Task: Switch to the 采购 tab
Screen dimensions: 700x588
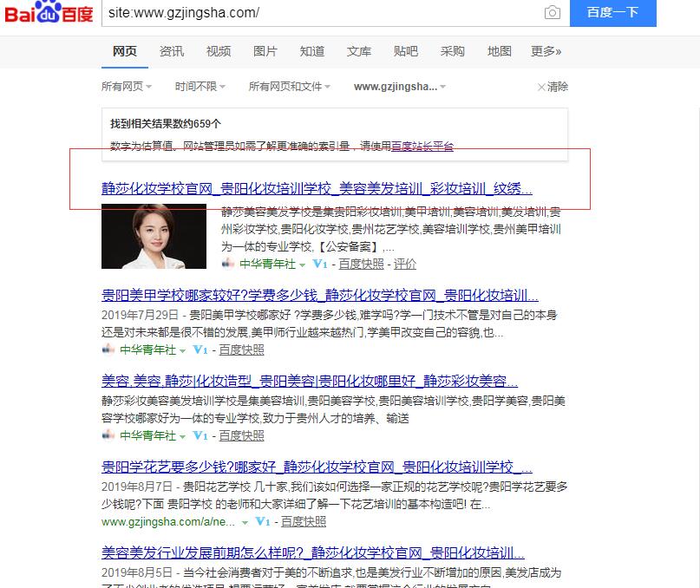Action: point(452,51)
